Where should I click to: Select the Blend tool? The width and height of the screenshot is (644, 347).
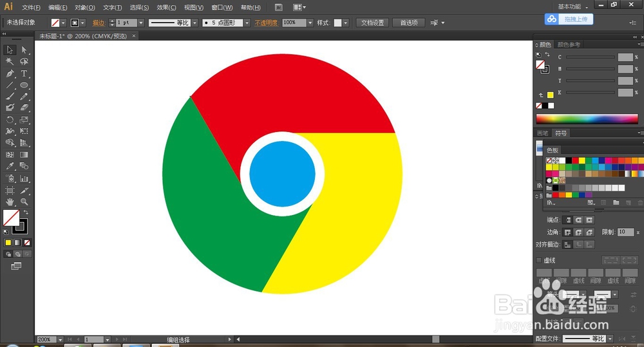(x=24, y=166)
